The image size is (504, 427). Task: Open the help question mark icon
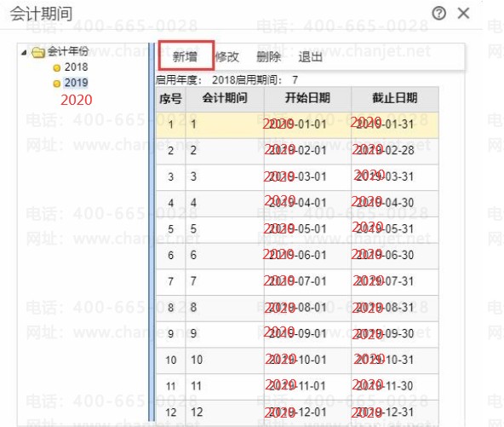coord(438,14)
